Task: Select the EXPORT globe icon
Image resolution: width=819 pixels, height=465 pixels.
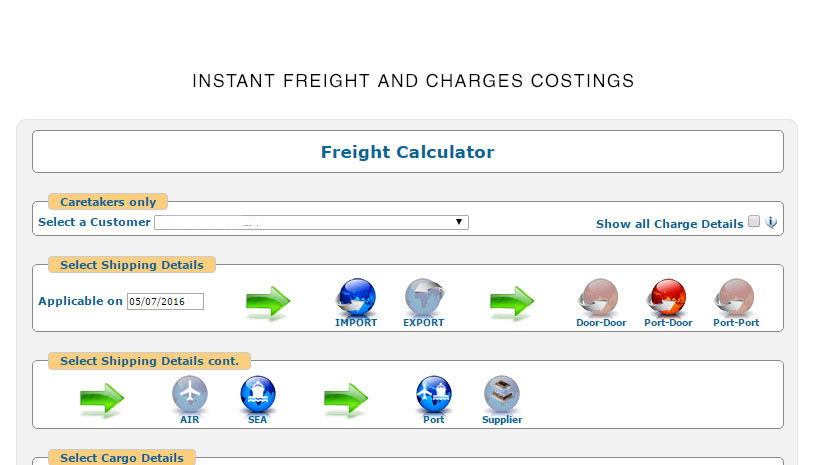Action: pos(424,297)
